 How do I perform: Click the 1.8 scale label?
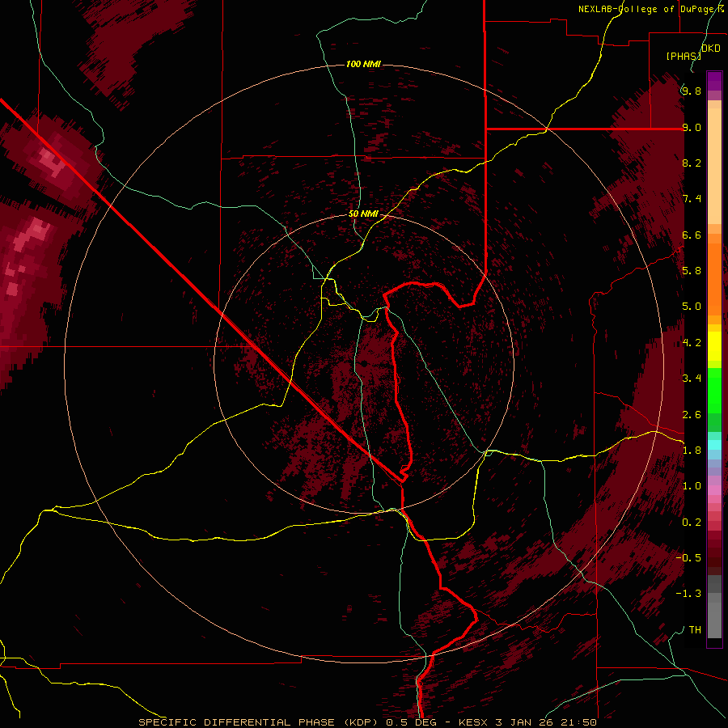(x=692, y=451)
